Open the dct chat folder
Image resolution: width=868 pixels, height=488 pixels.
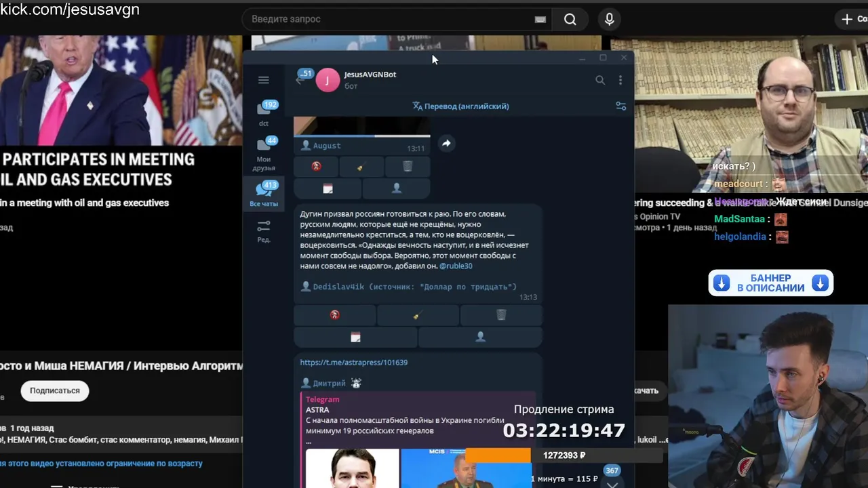264,113
